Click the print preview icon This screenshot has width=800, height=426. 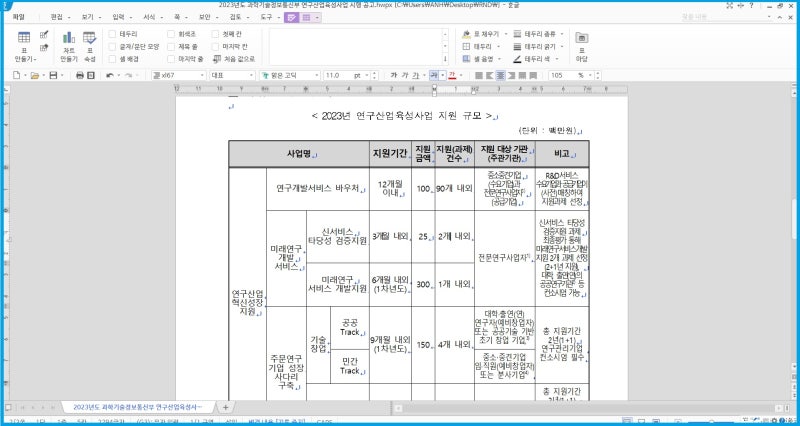[x=91, y=76]
